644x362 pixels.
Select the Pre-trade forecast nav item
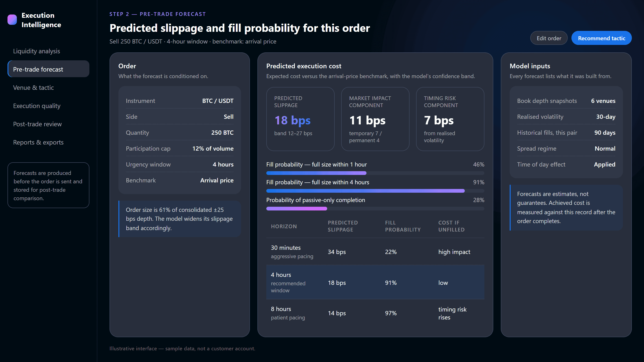[x=48, y=69]
